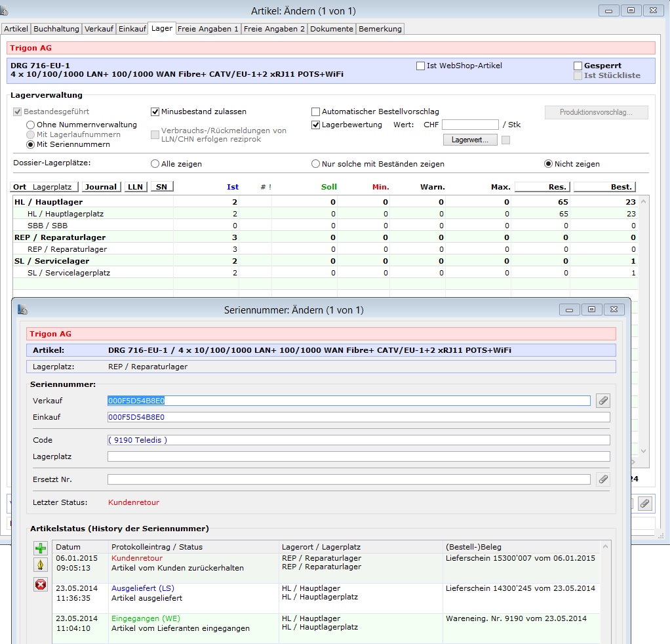Click into the CHF Wert input field
The height and width of the screenshot is (644, 670).
tap(470, 125)
